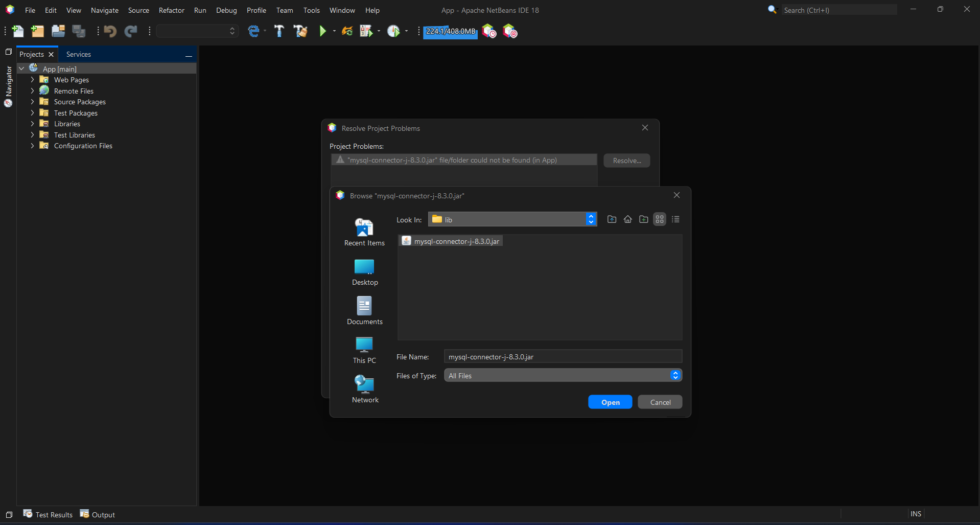980x525 pixels.
Task: Click the Undo toolbar icon
Action: [x=110, y=31]
